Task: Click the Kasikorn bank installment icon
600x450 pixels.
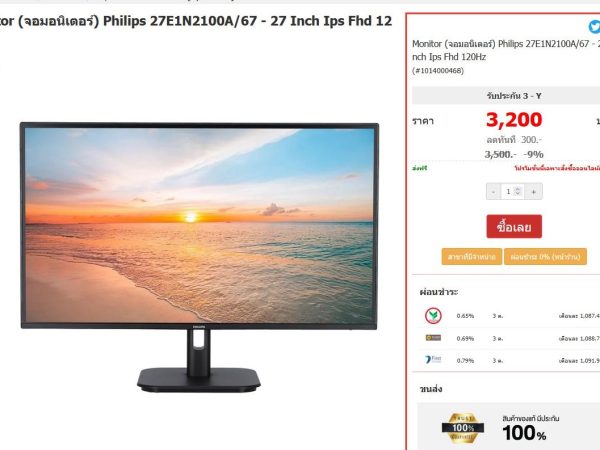Action: (x=433, y=316)
